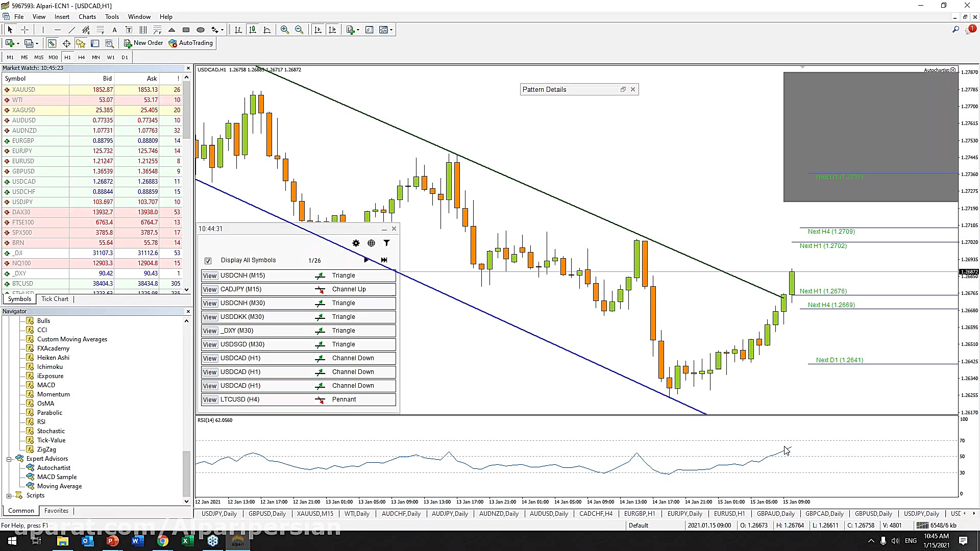The image size is (980, 551).
Task: Toggle the Market Watch window icon
Action: tap(52, 43)
